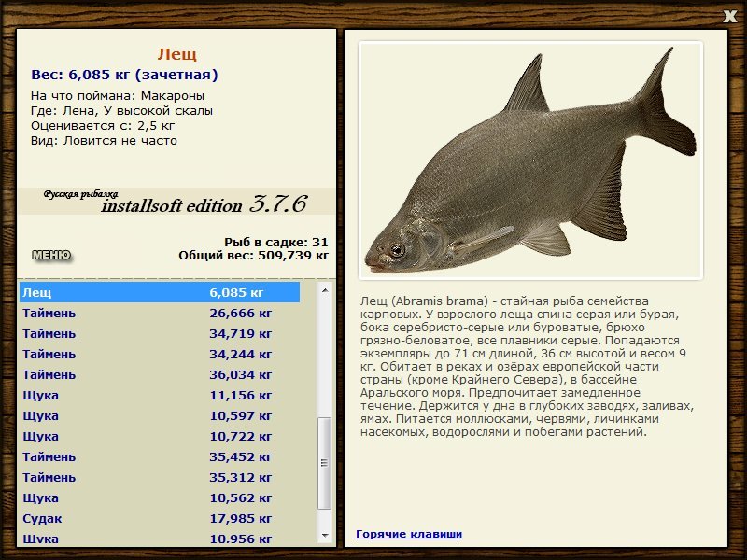The width and height of the screenshot is (747, 560).
Task: Select the Щука 10,562 кг entry
Action: click(160, 497)
